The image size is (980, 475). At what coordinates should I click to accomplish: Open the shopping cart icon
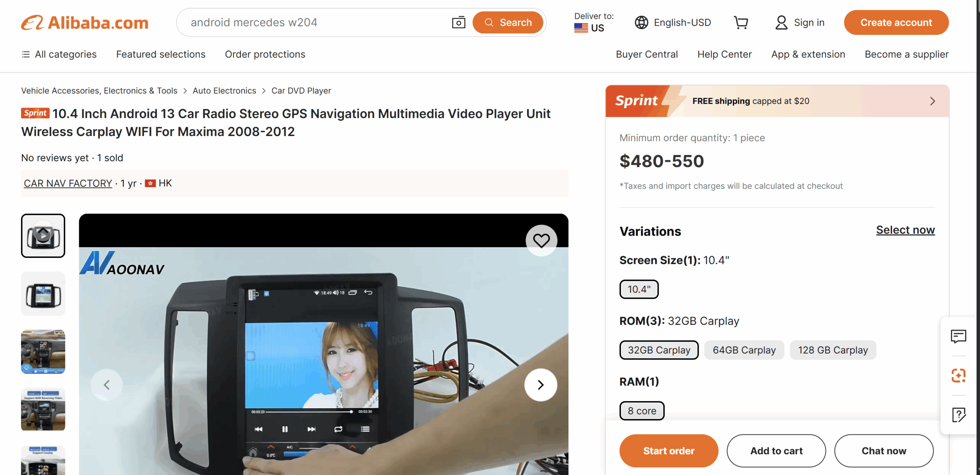741,23
